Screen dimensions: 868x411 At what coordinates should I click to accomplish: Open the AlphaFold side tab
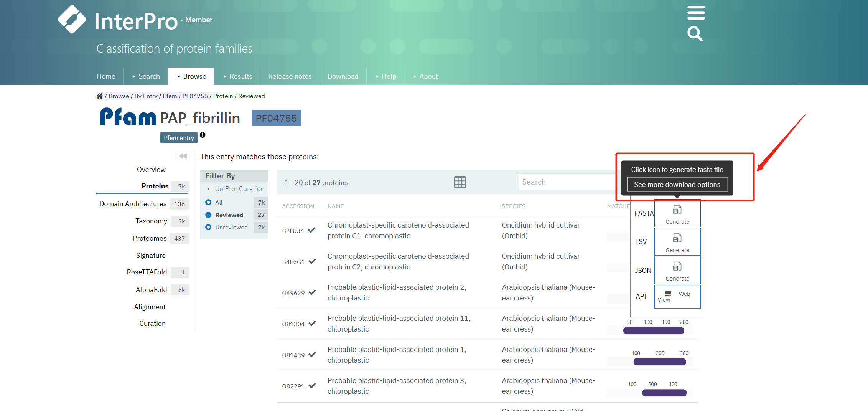[x=151, y=290]
